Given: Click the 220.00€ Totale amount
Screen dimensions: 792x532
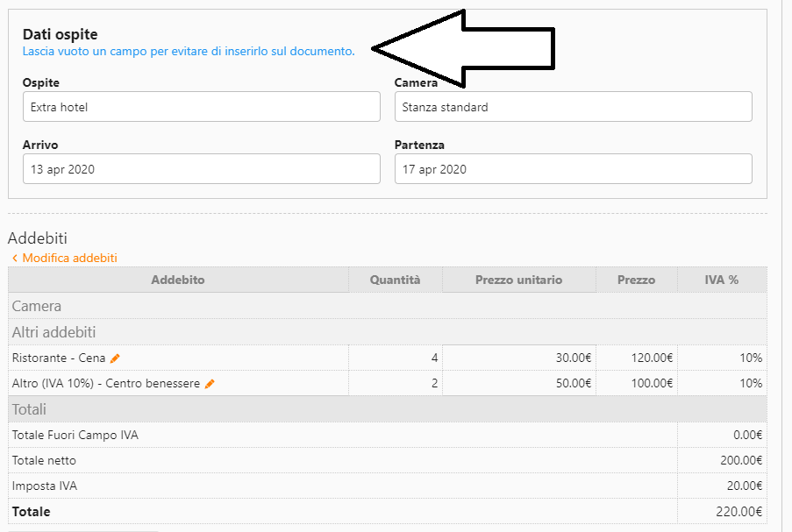Looking at the screenshot, I should click(739, 512).
